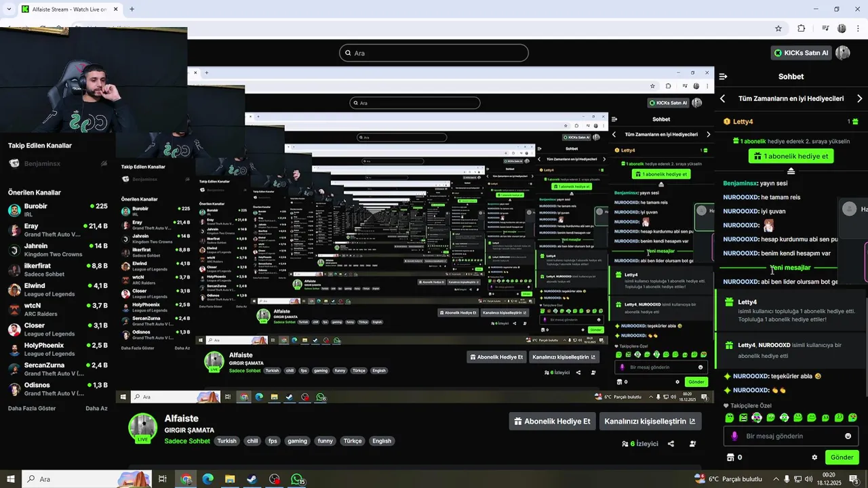Open HolyPhoenix channel in the main sidebar
Viewport: 868px width, 488px height.
58,349
